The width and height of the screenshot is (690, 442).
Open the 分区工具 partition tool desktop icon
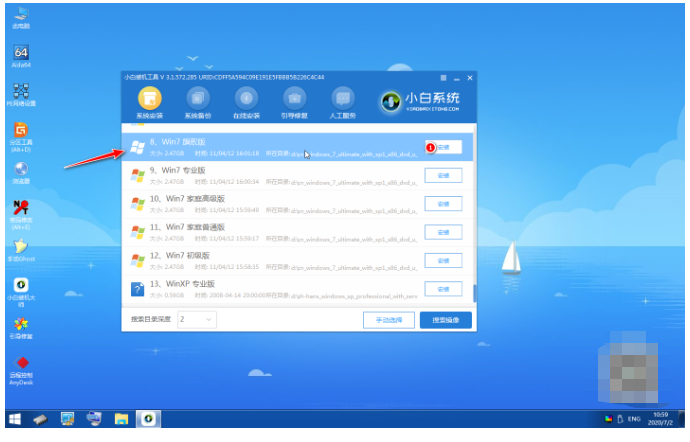click(x=21, y=137)
